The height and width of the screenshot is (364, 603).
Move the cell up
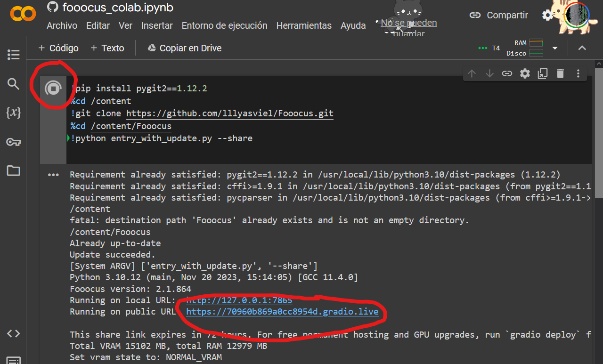point(472,73)
